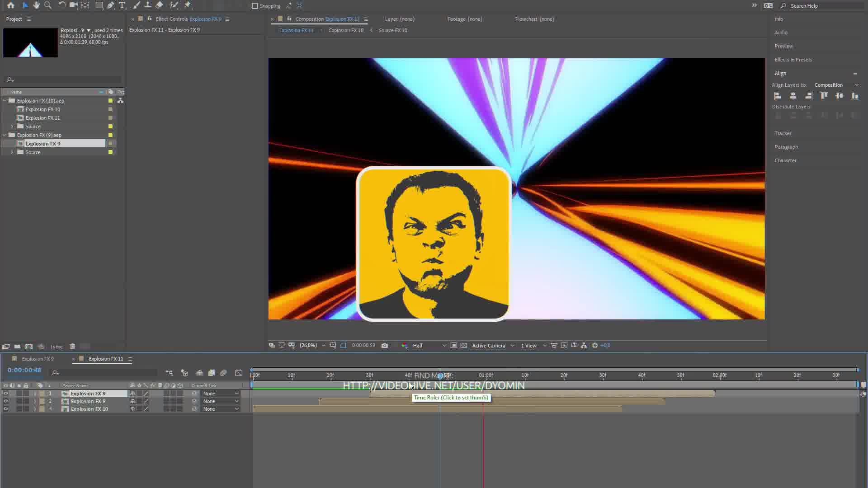This screenshot has height=488, width=868.
Task: Click the Home icon in the toolbar
Action: [11, 5]
